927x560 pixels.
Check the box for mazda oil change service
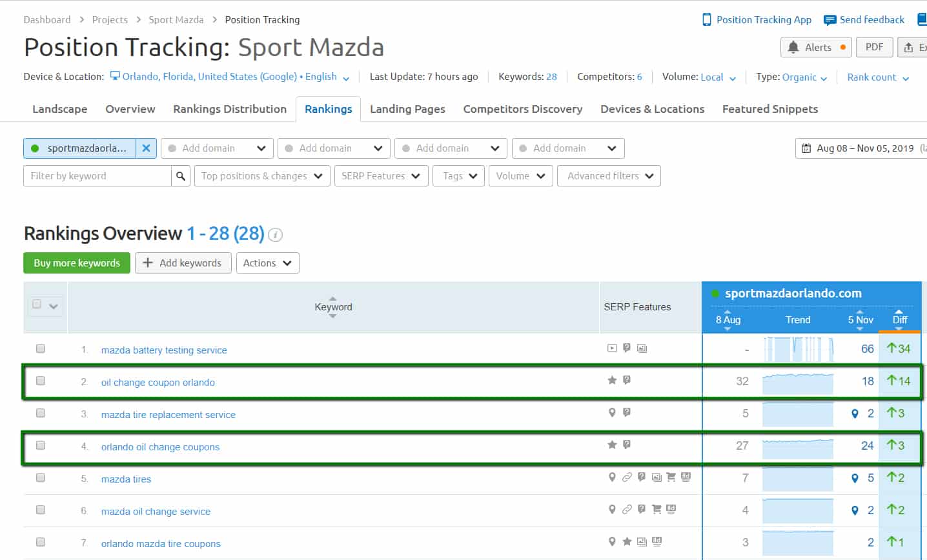[x=41, y=510]
